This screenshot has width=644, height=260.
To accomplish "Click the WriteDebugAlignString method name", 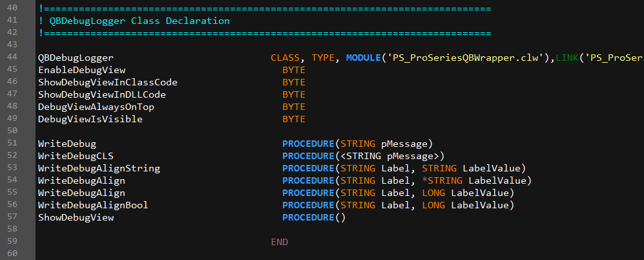I will 99,168.
